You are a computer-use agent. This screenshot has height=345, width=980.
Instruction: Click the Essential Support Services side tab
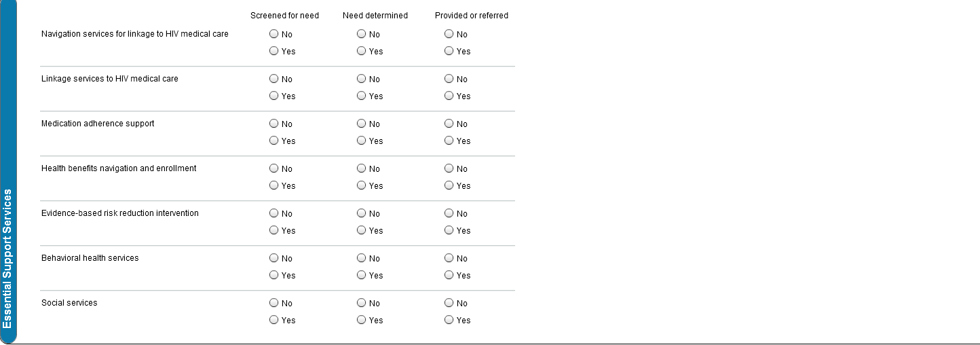point(7,258)
